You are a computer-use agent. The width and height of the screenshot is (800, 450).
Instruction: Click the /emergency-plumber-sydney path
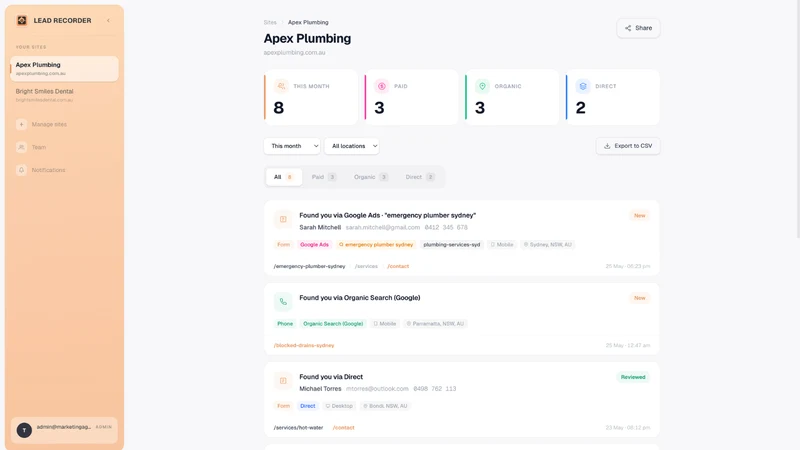[309, 266]
